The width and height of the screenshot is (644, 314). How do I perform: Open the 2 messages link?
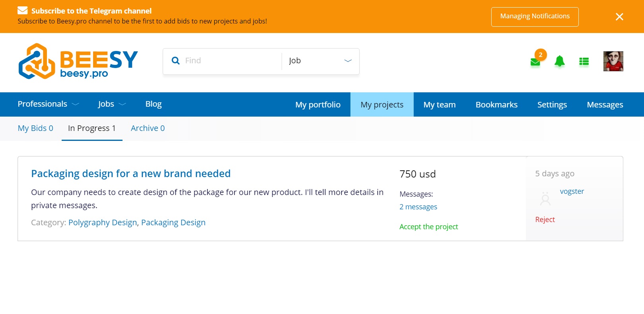[x=418, y=207]
